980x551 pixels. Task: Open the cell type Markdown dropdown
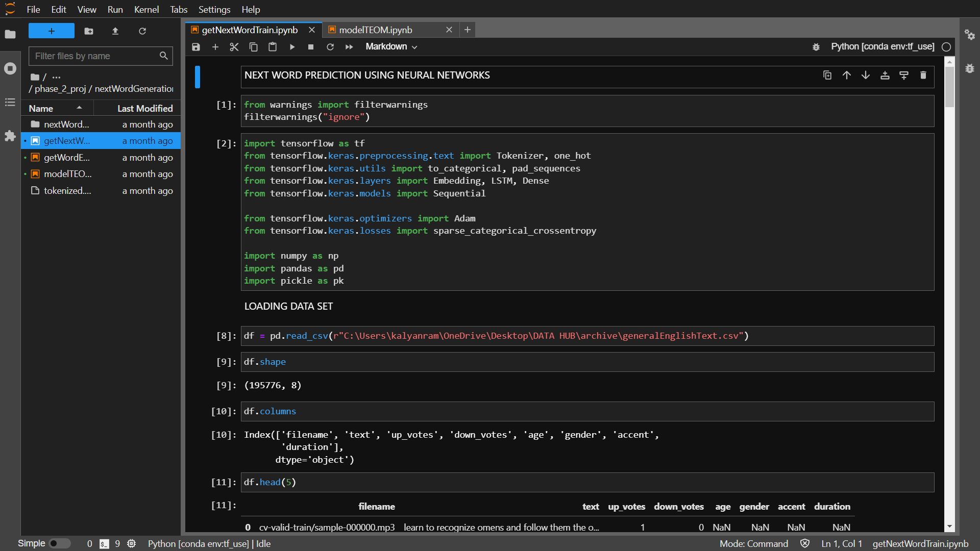[x=391, y=47]
